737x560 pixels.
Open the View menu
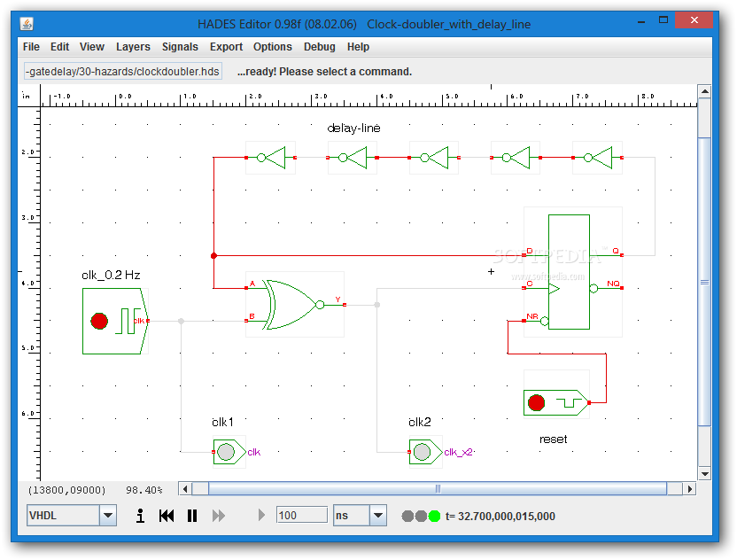pos(91,47)
